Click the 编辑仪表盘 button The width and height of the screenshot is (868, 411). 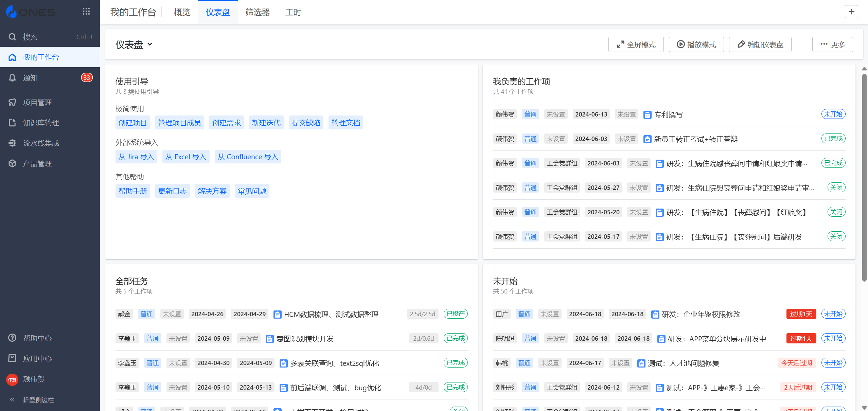point(760,44)
